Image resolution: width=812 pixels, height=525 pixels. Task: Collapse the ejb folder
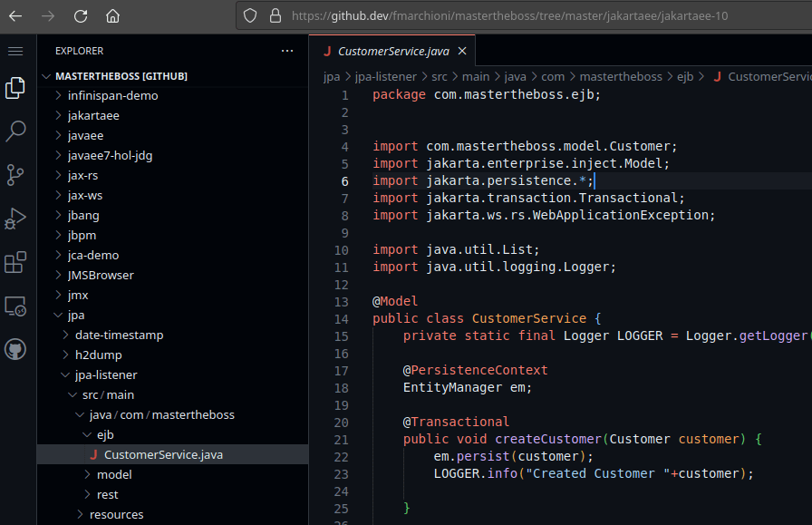173,435
